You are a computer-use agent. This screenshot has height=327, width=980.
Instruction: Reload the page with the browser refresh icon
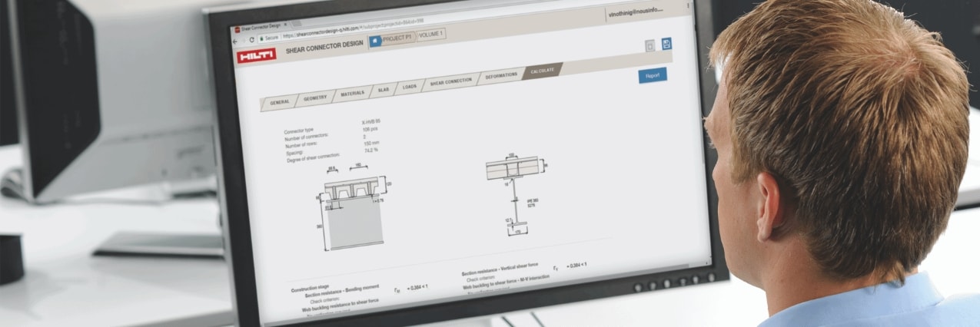[x=252, y=39]
